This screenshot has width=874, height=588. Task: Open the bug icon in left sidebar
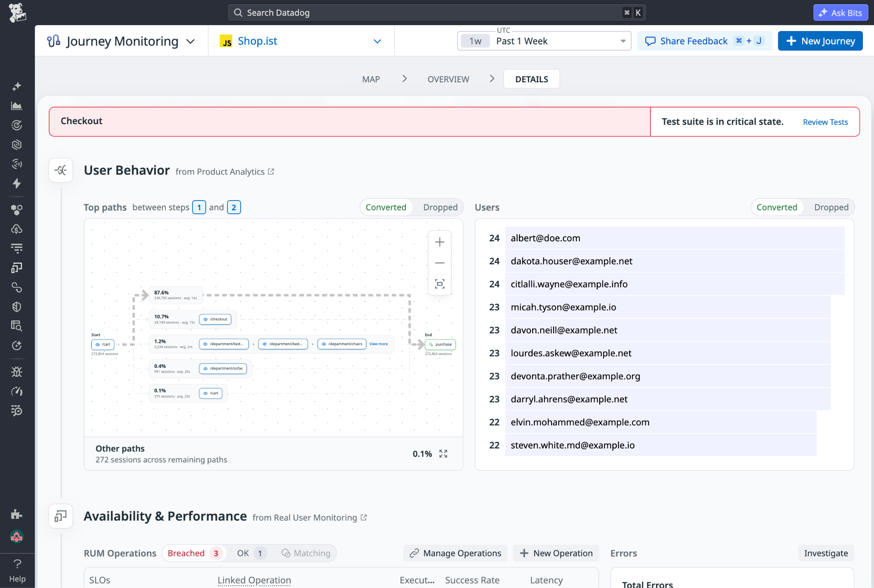click(17, 372)
